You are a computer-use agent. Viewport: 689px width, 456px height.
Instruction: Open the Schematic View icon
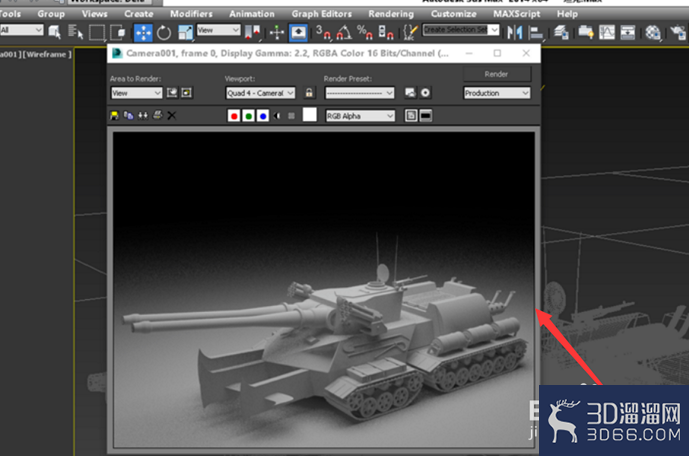[x=627, y=32]
